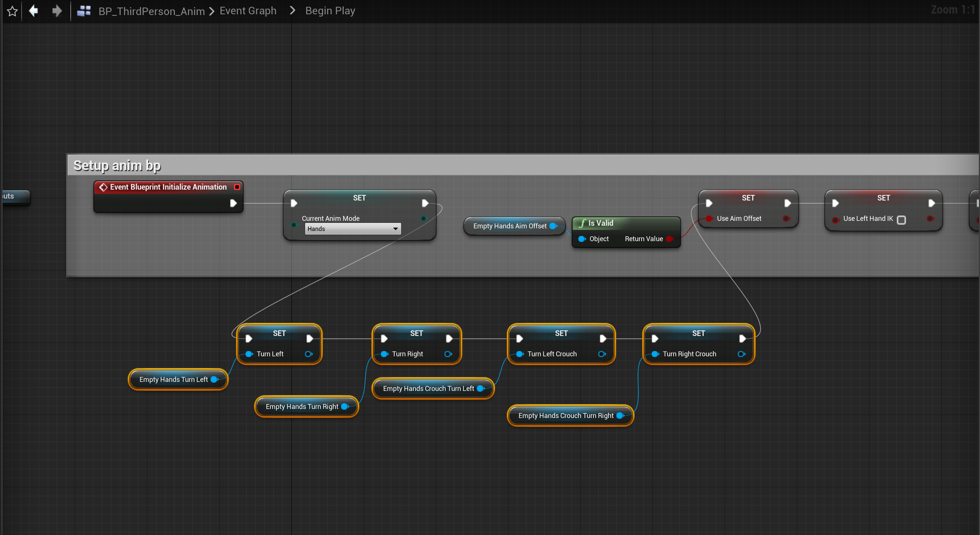Click the red delegate pin on event node
980x535 pixels.
click(x=237, y=187)
